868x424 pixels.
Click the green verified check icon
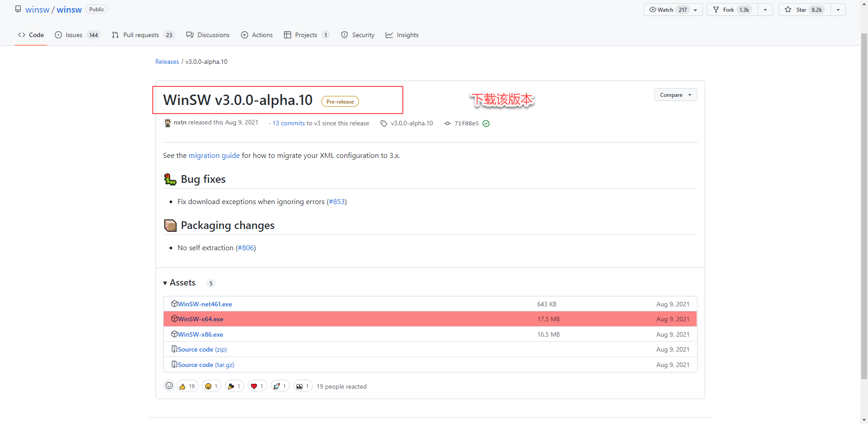[486, 124]
